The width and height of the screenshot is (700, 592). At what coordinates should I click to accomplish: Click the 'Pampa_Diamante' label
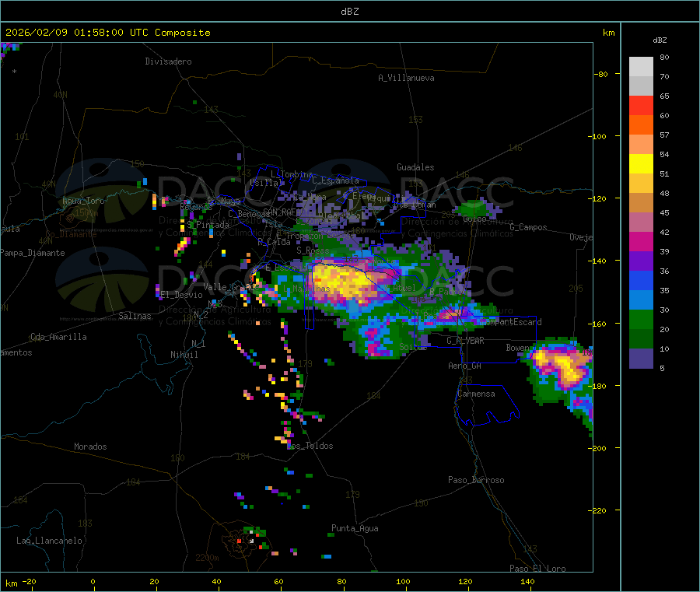click(33, 253)
